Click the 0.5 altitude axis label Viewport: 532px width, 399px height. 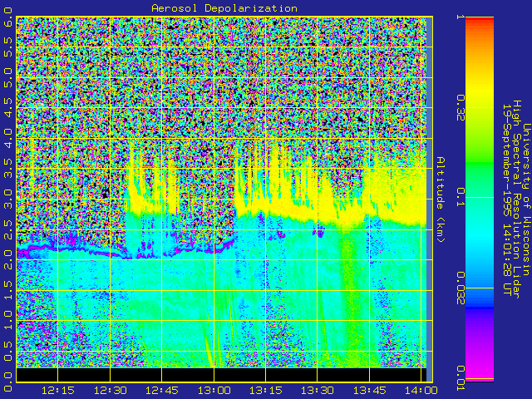click(x=7, y=351)
